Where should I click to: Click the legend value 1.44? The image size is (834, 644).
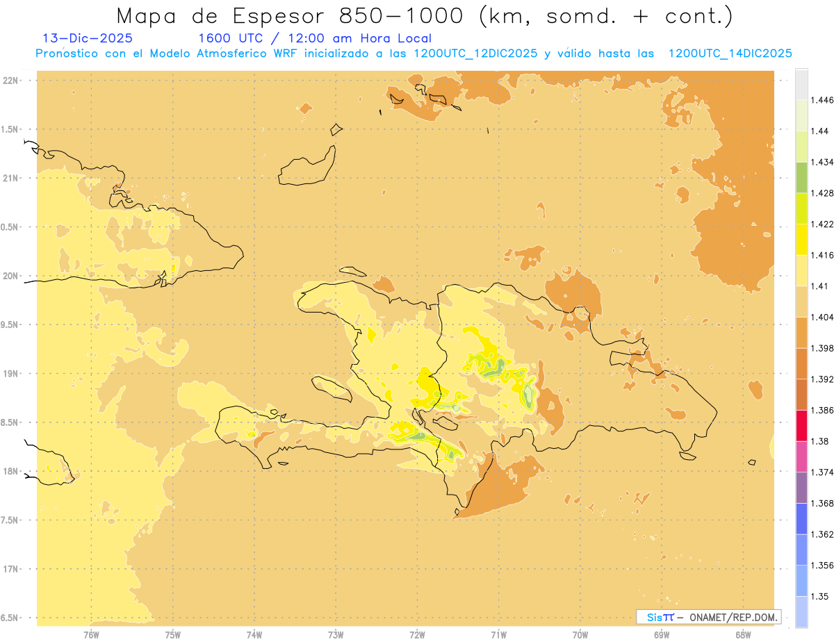(820, 131)
